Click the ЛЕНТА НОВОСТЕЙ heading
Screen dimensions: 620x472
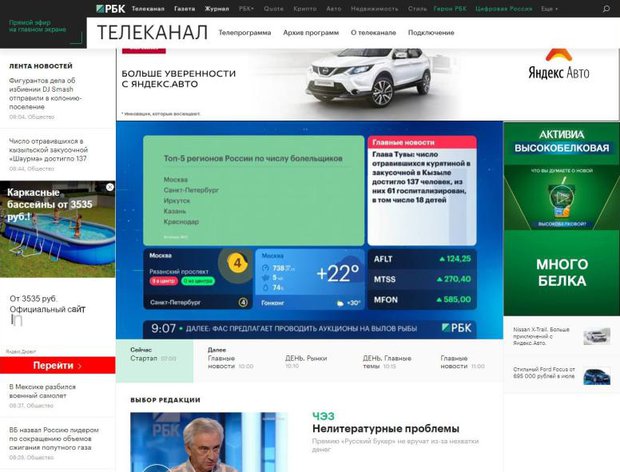click(x=41, y=66)
